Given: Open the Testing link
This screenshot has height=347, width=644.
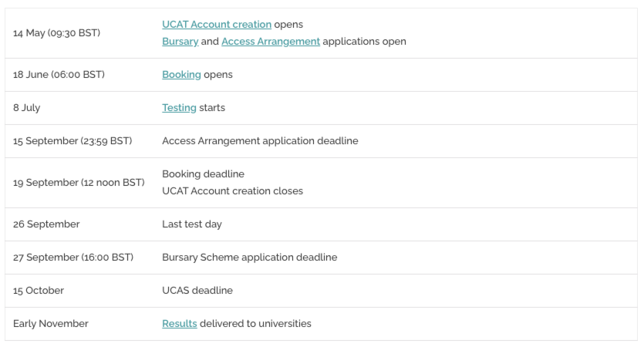Looking at the screenshot, I should (x=179, y=108).
